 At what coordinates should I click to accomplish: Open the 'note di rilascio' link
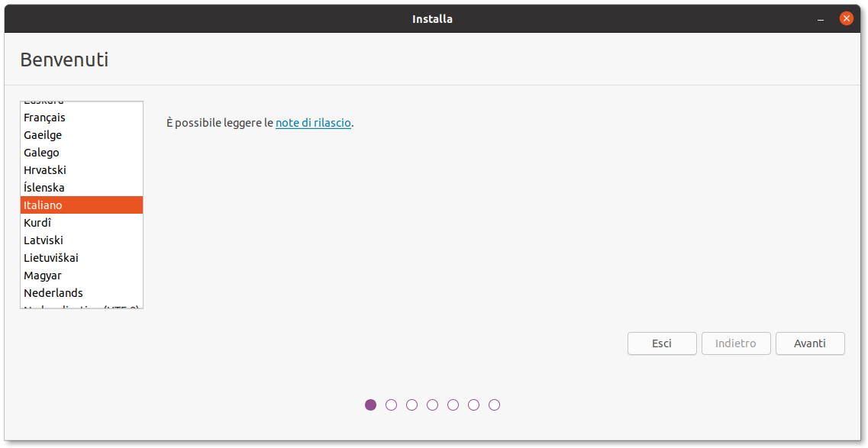click(x=313, y=123)
